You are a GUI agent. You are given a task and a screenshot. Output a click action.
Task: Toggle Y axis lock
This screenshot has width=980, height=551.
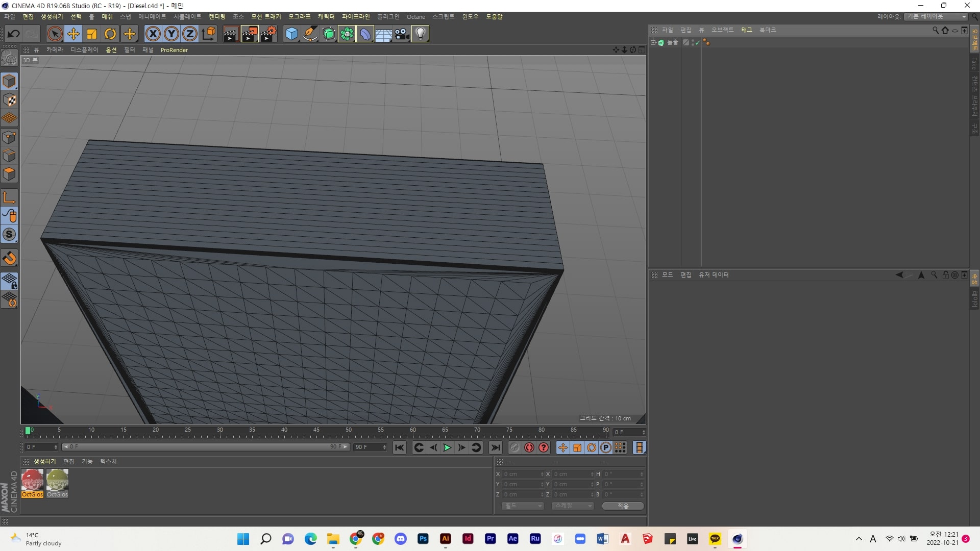[171, 34]
